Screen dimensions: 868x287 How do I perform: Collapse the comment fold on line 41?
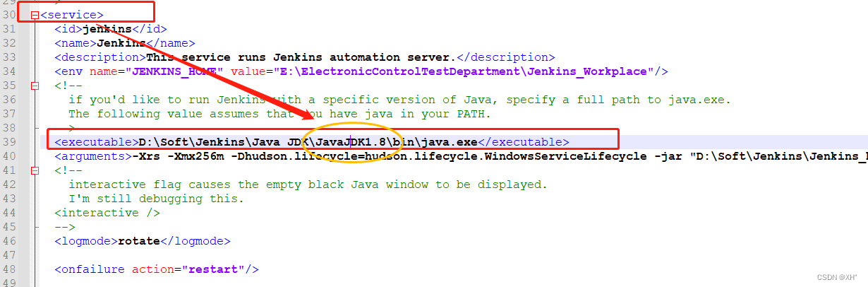pos(34,170)
